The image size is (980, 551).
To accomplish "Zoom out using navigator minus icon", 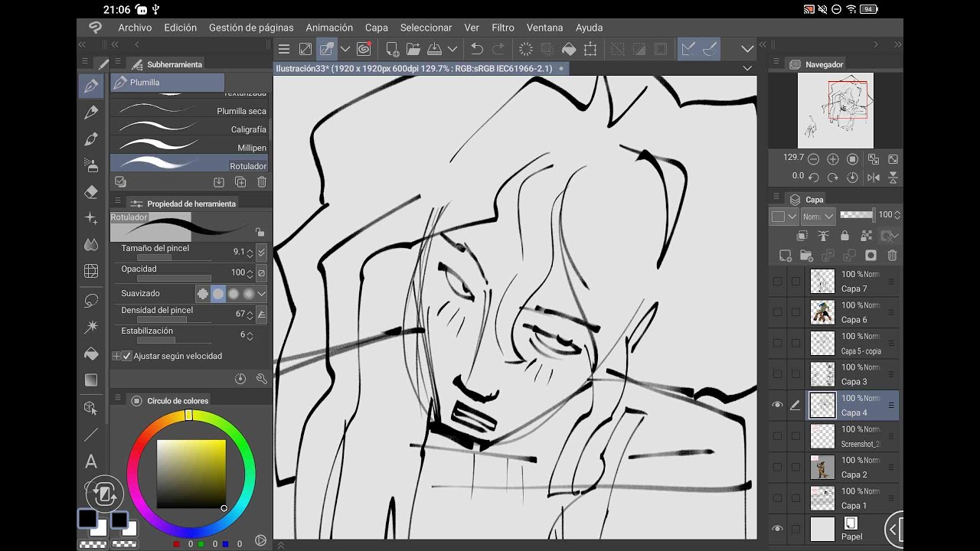I will tap(813, 159).
